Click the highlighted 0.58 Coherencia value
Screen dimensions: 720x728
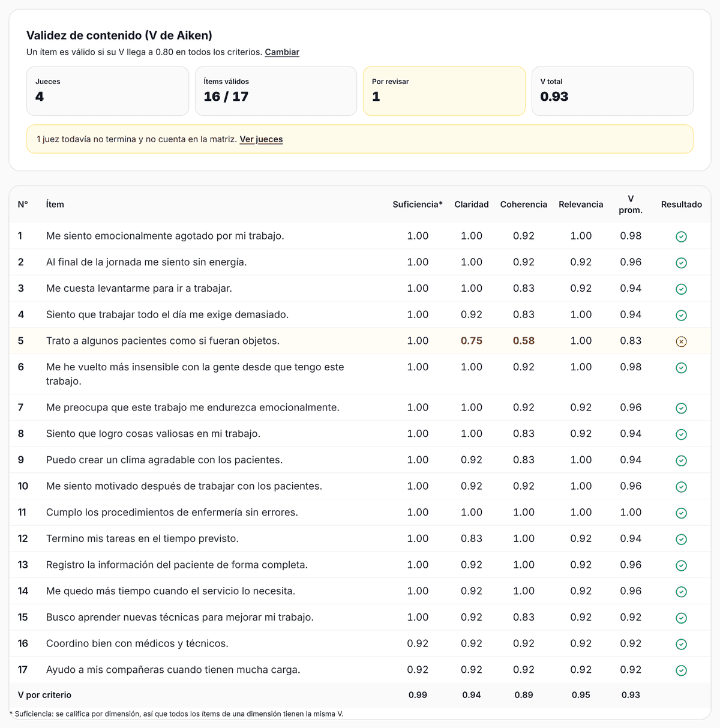click(524, 341)
